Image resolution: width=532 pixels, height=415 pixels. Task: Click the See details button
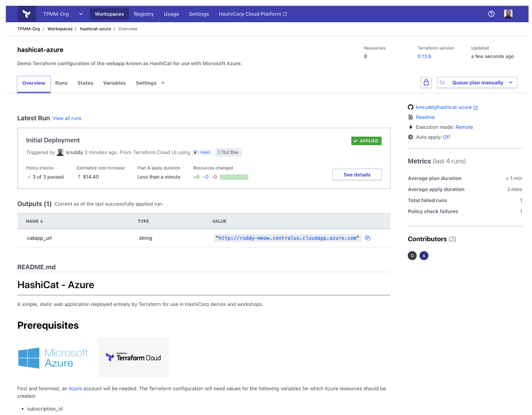coord(357,174)
